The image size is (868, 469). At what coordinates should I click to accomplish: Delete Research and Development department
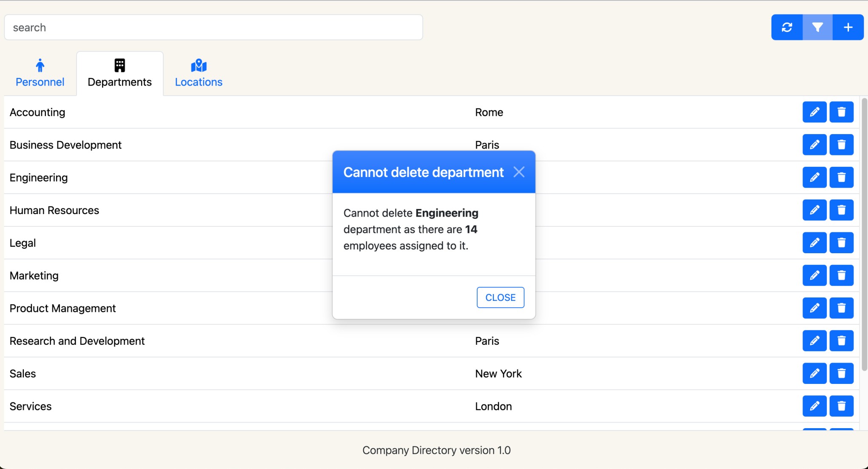[x=841, y=340]
